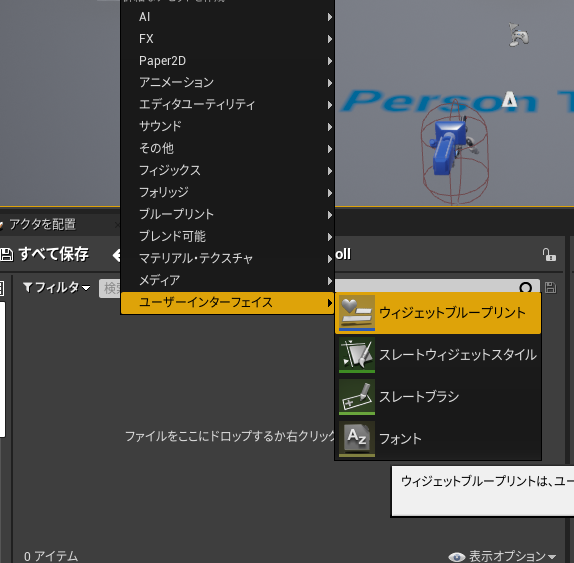574x563 pixels.
Task: Open the ブループリント submenu
Action: (227, 215)
